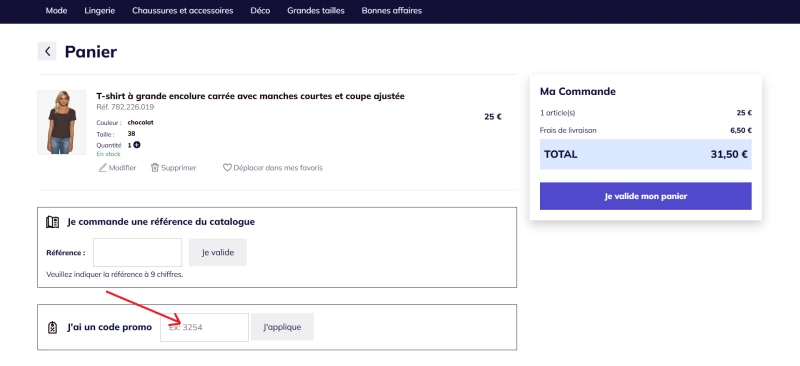Open the Bonnes affaires menu
The height and width of the screenshot is (366, 800).
click(x=392, y=11)
